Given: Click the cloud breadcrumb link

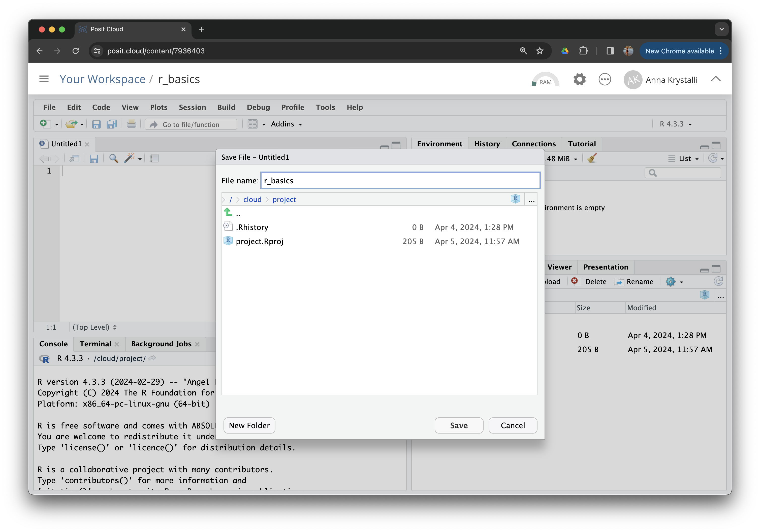Looking at the screenshot, I should click(x=252, y=199).
